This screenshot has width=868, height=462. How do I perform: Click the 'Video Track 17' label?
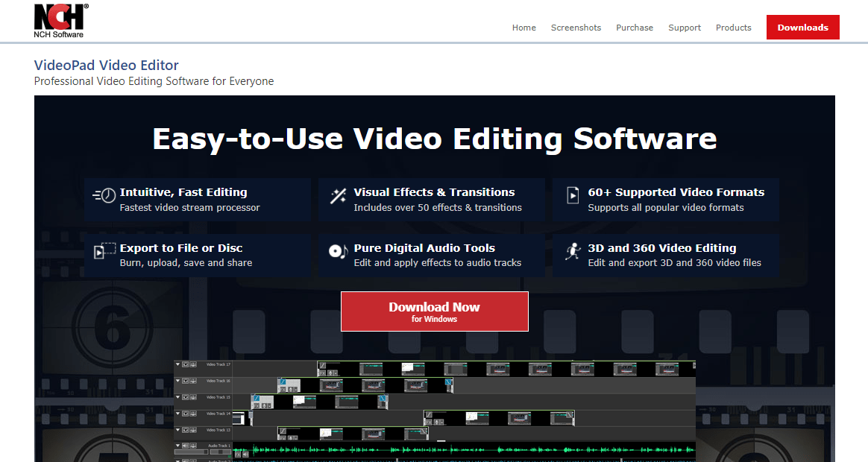(218, 364)
